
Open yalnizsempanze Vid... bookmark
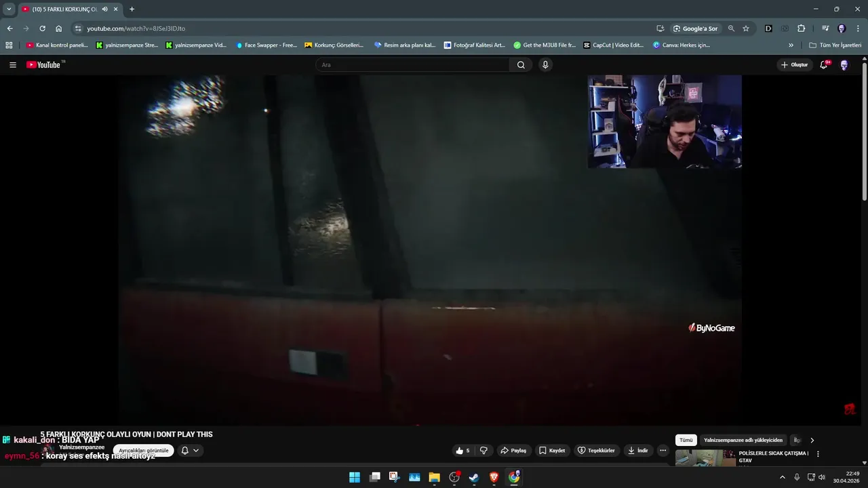tap(196, 45)
